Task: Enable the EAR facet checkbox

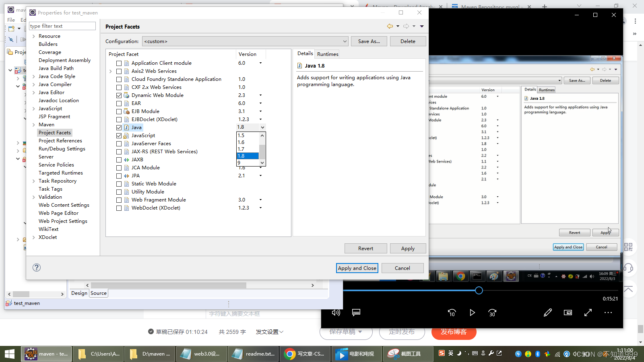Action: pos(119,103)
